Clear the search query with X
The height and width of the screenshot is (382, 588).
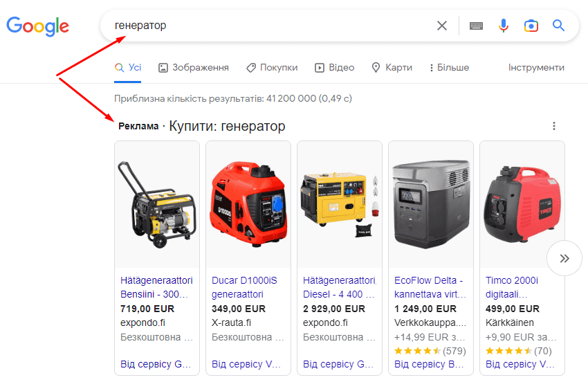click(442, 26)
